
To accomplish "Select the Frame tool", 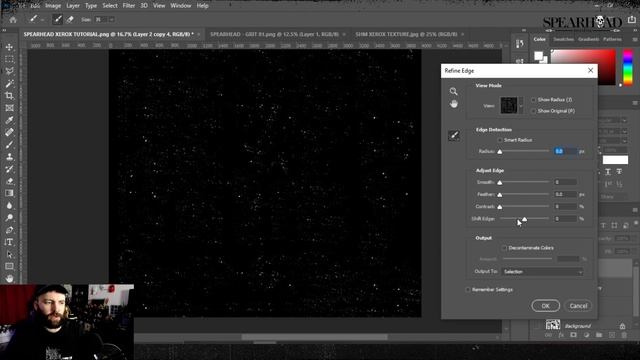I will [x=9, y=108].
